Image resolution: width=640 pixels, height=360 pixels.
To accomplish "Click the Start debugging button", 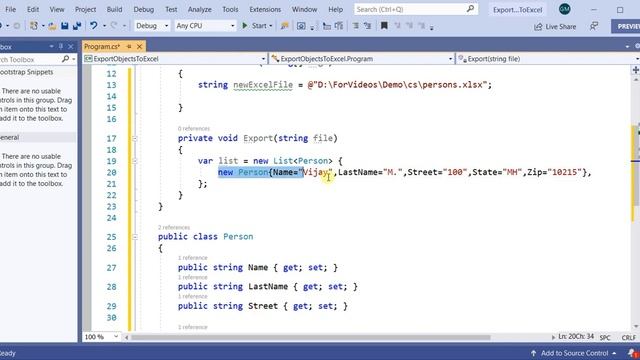I will [254, 26].
